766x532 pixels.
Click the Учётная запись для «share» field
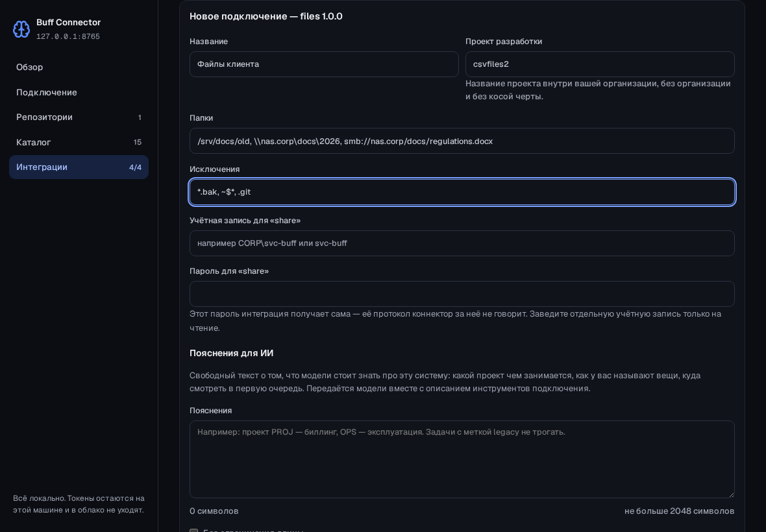point(462,243)
